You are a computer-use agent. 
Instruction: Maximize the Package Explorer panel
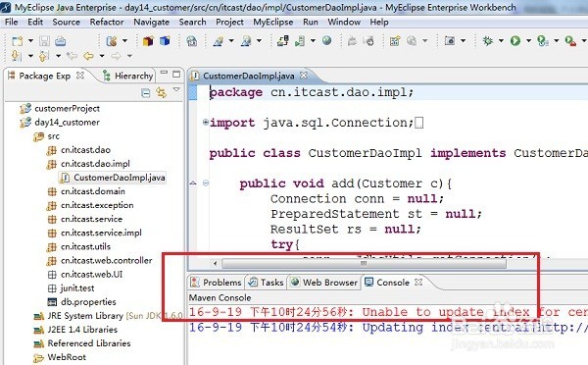coord(176,74)
